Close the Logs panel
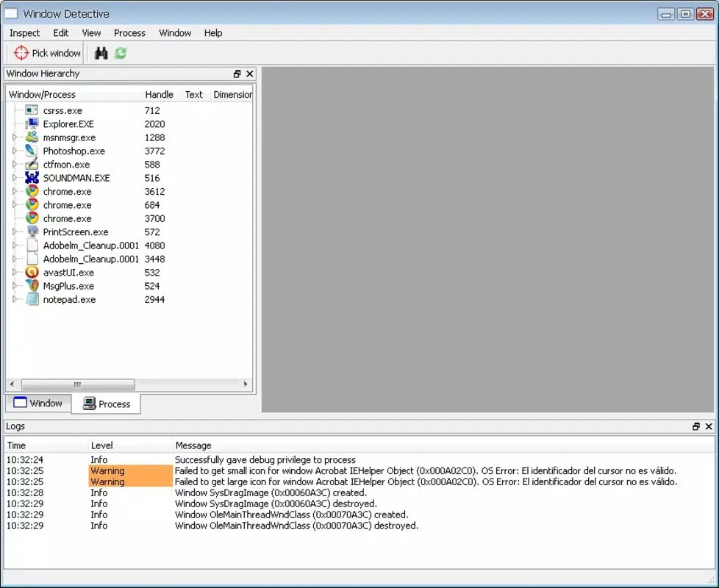Screen dimensions: 719x588 pos(709,426)
